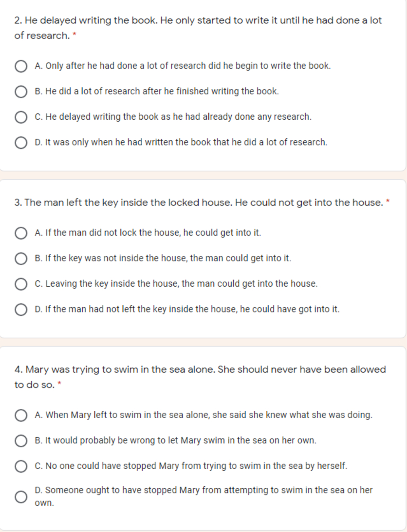
Task: Click answer text 'Someone ought to have stopped Mary'
Action: 203,496
